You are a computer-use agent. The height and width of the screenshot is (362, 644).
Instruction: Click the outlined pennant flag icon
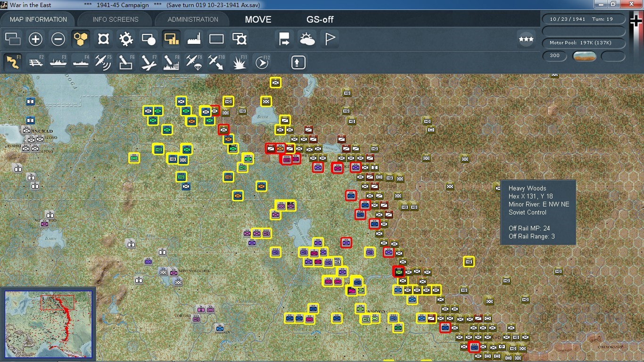(330, 39)
